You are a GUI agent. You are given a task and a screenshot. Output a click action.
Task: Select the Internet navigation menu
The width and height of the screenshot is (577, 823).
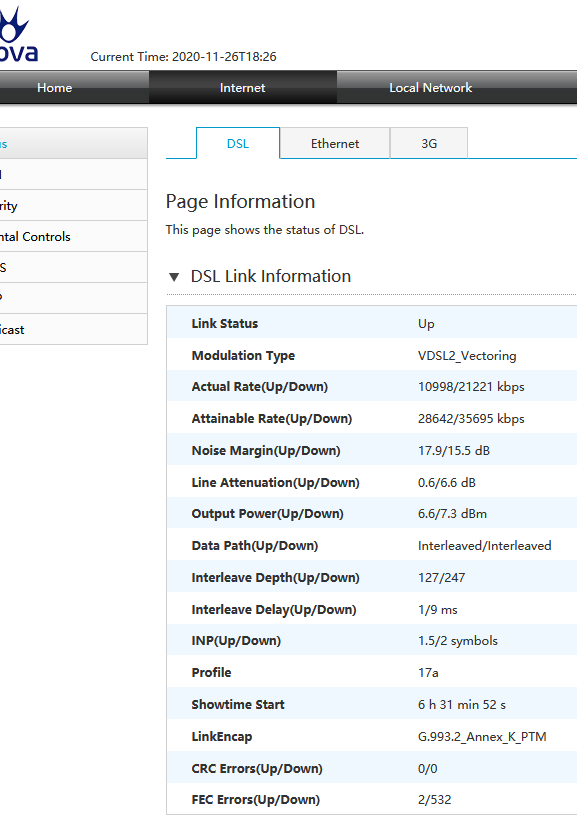(243, 88)
